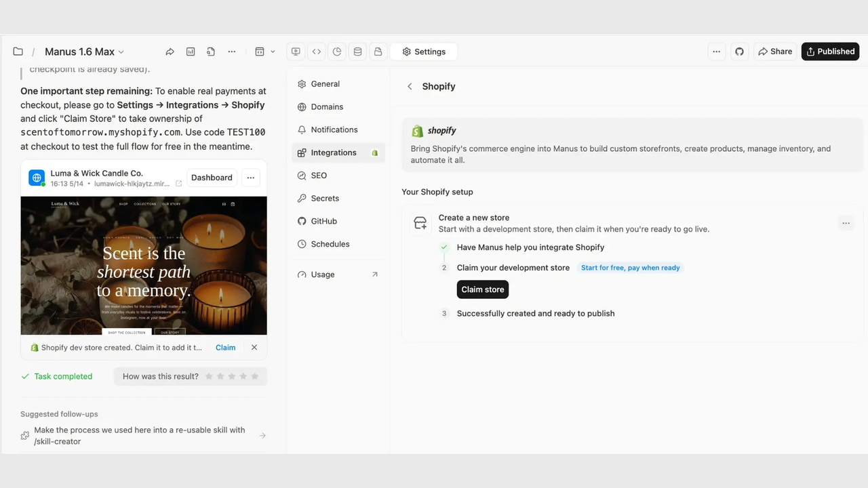The height and width of the screenshot is (488, 868).
Task: Open the Usage external link
Action: [x=338, y=274]
